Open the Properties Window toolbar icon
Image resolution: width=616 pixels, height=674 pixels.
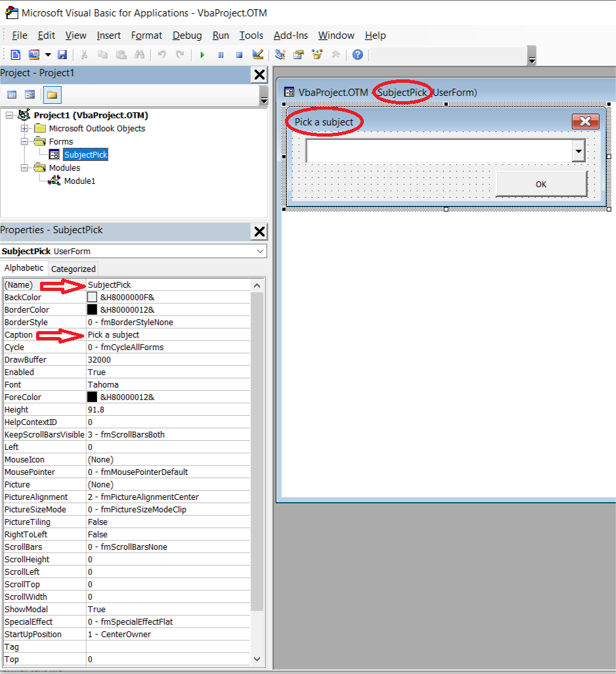click(299, 55)
